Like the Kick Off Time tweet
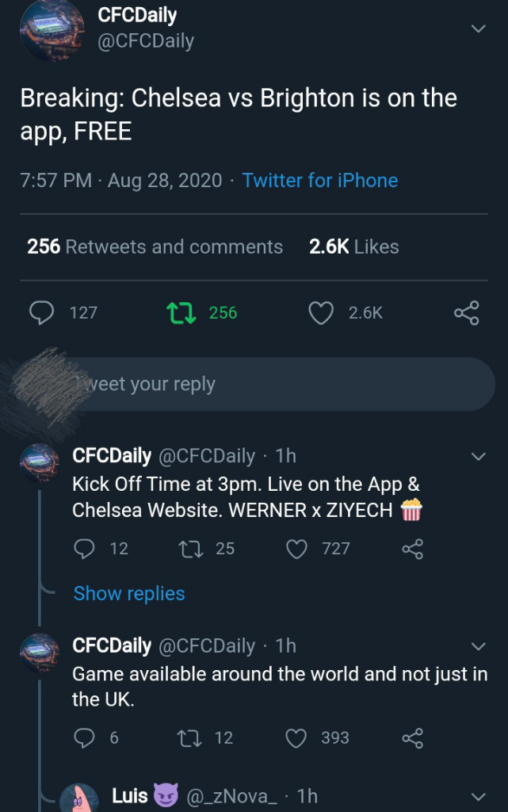This screenshot has width=508, height=812. click(x=296, y=549)
